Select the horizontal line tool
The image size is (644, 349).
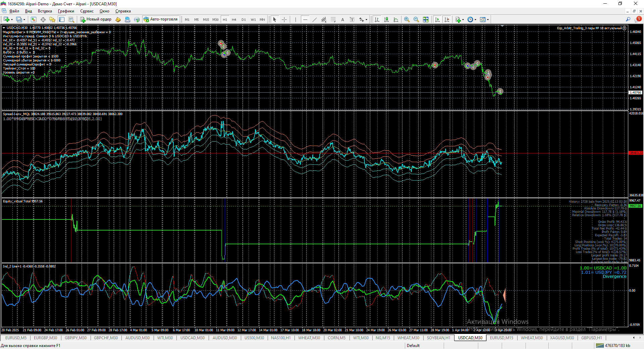(x=305, y=19)
